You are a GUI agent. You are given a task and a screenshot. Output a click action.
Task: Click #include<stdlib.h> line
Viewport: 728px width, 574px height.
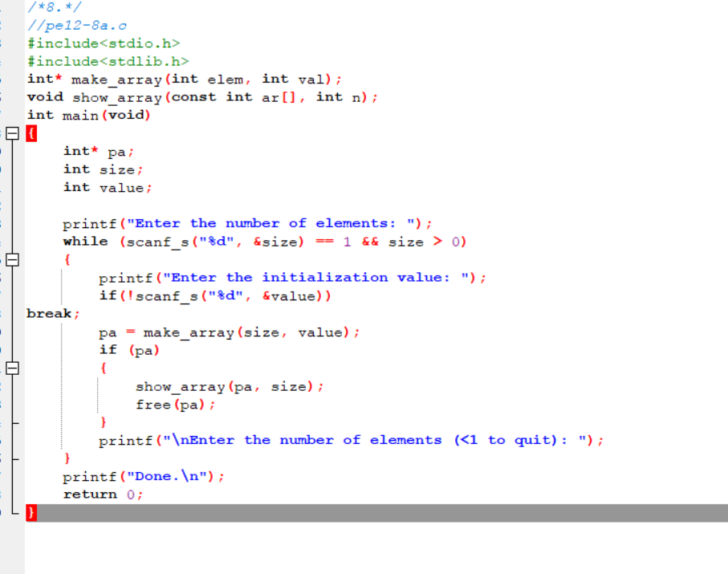tap(108, 61)
